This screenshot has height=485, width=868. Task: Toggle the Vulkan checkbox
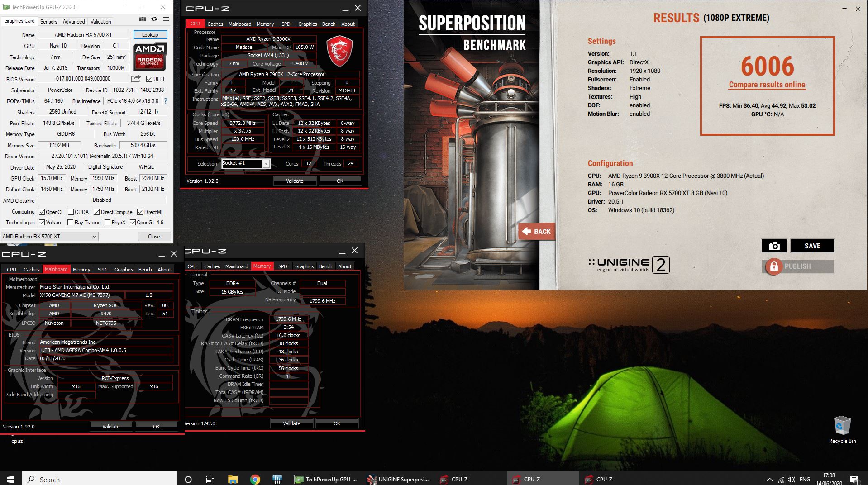click(42, 222)
